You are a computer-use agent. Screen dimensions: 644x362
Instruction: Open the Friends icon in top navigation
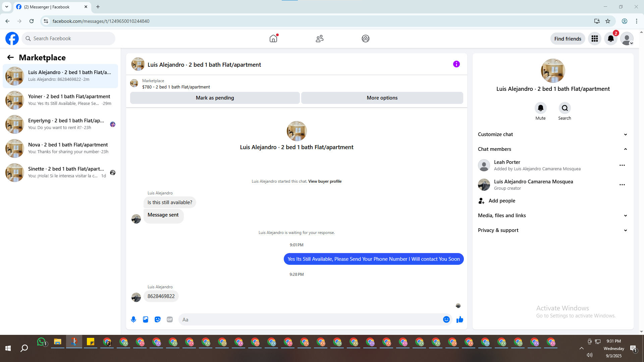pyautogui.click(x=320, y=39)
